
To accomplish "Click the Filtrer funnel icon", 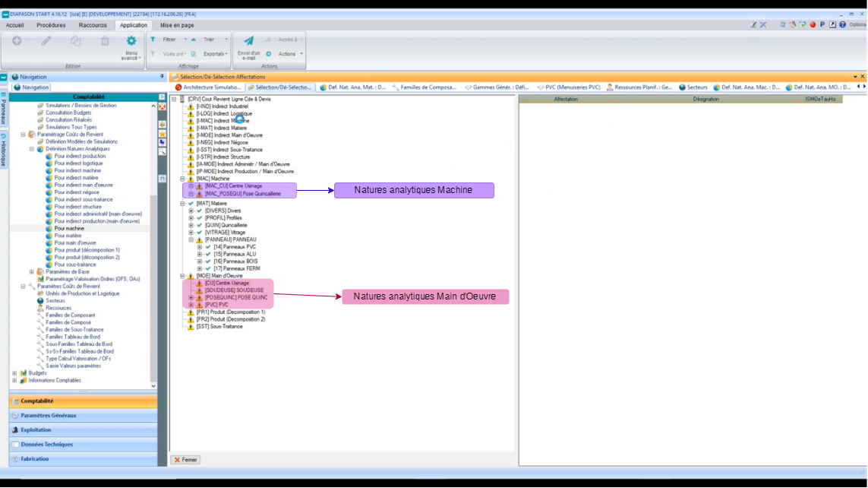I will (x=153, y=40).
